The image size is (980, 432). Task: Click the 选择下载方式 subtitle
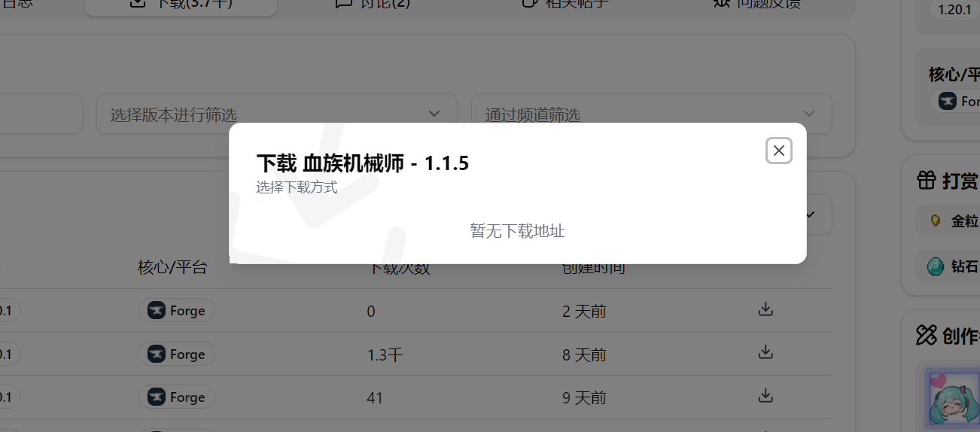coord(297,187)
